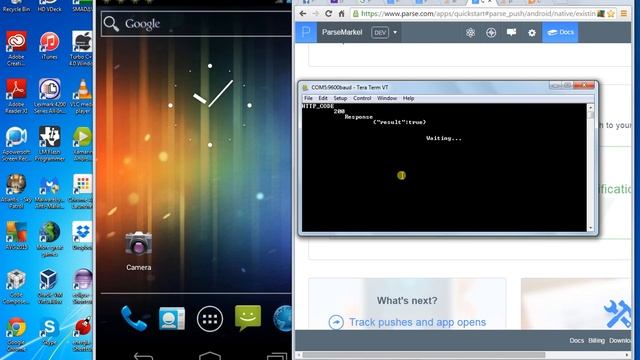640x360 pixels.
Task: Open Parse app Settings gear icon
Action: [x=532, y=33]
